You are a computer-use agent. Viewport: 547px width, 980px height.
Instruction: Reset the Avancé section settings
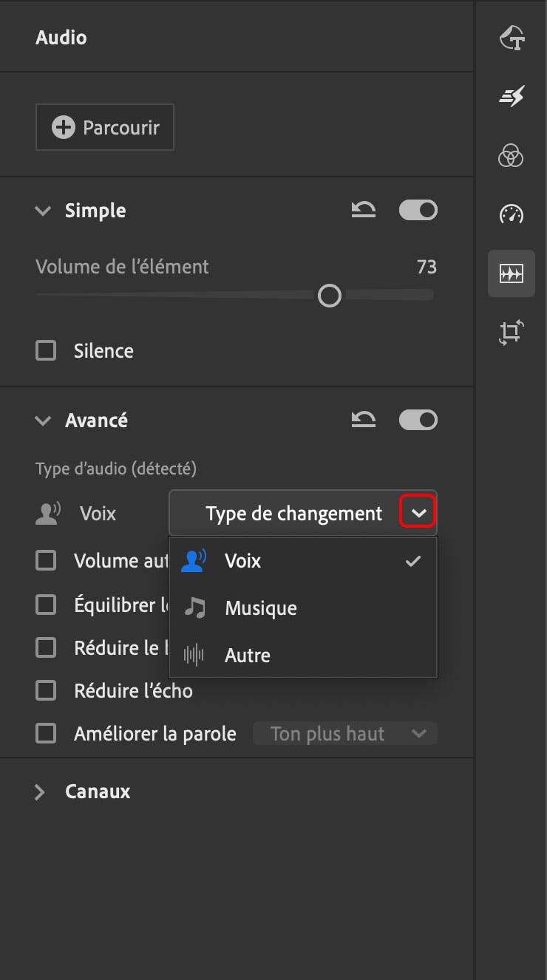coord(363,421)
